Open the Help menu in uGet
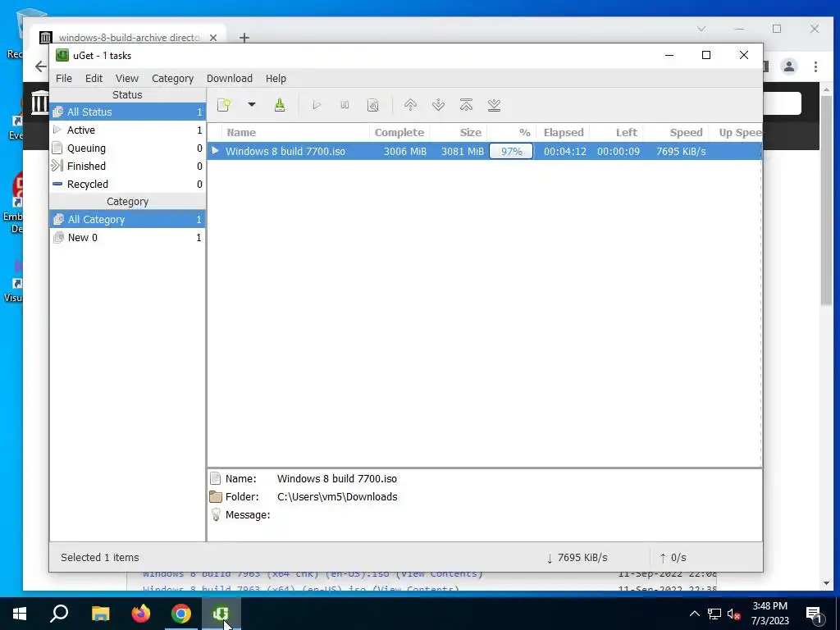The image size is (840, 630). [x=276, y=78]
